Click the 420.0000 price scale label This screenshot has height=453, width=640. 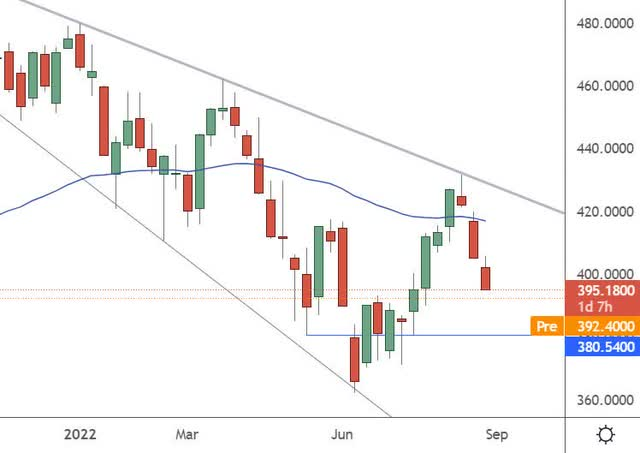(x=602, y=212)
